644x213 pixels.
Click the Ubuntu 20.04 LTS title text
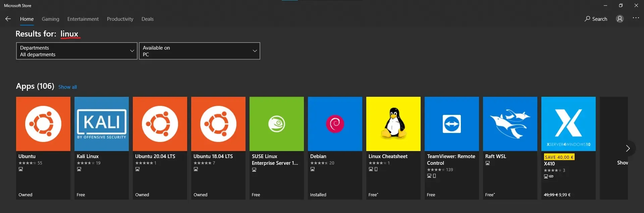click(x=155, y=156)
